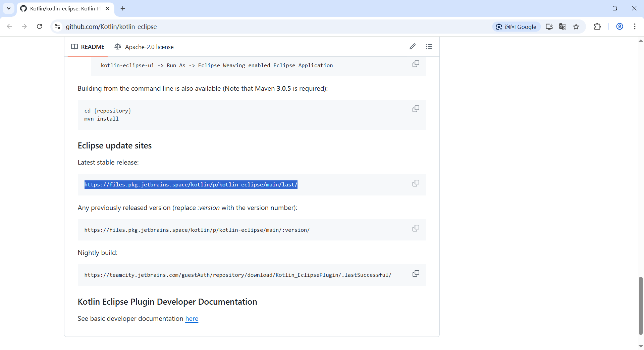The image size is (644, 350).
Task: Click 'Latest stable release:' text
Action: (108, 162)
